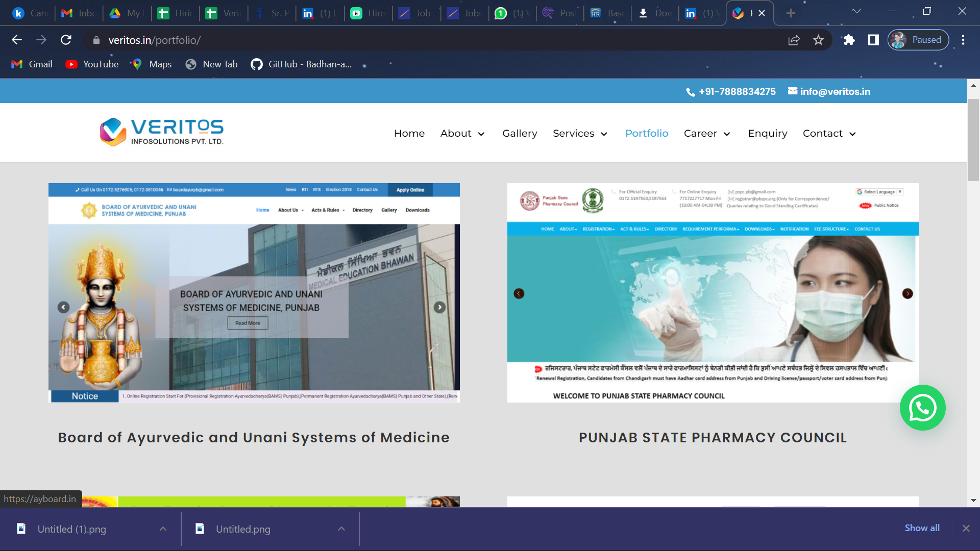
Task: Open the GitHub Badhan bookmark
Action: coord(301,64)
